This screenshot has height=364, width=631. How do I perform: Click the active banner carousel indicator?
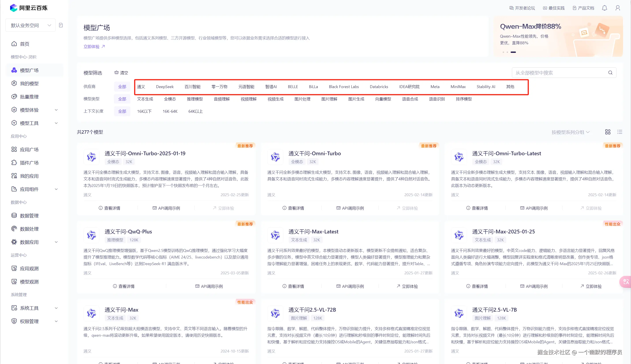point(513,52)
